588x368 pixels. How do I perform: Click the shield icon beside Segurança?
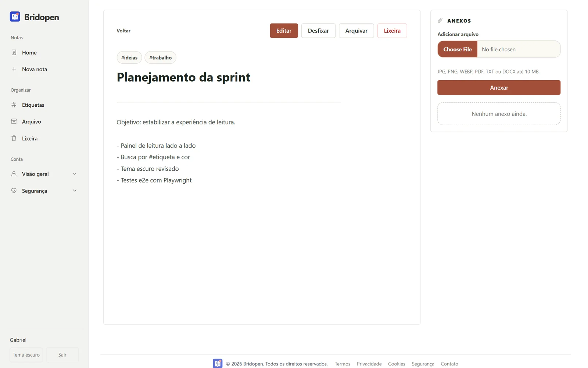14,191
